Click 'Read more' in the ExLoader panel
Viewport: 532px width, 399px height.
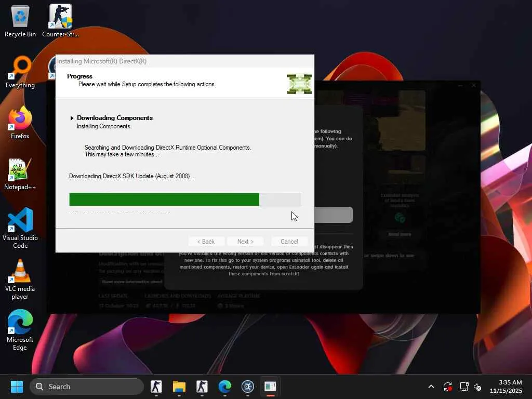click(400, 234)
